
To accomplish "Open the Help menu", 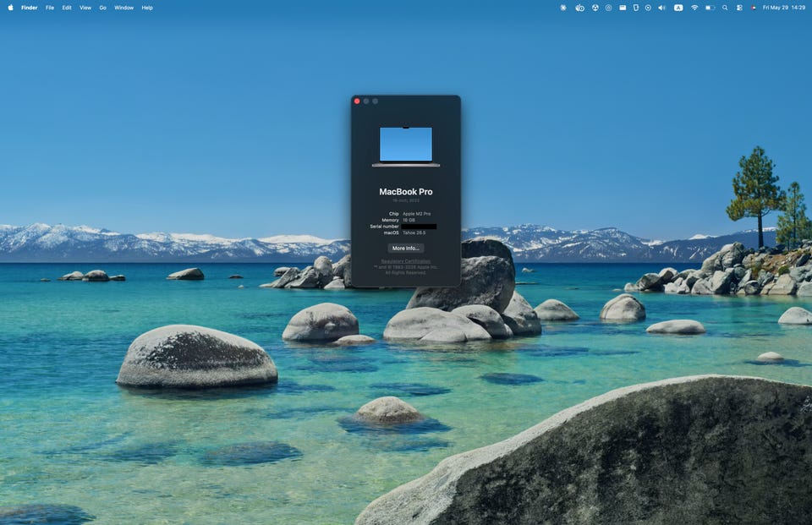I will pyautogui.click(x=147, y=8).
